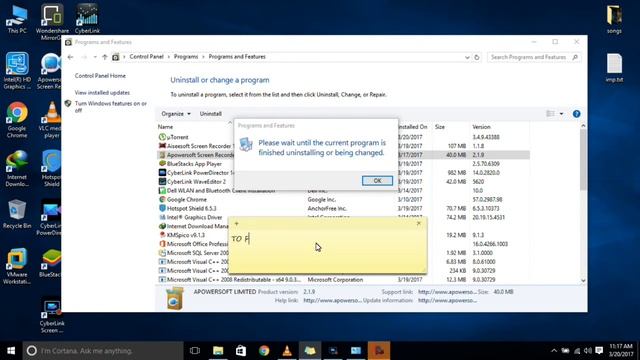Open recent locations dropdown arrow

point(95,57)
